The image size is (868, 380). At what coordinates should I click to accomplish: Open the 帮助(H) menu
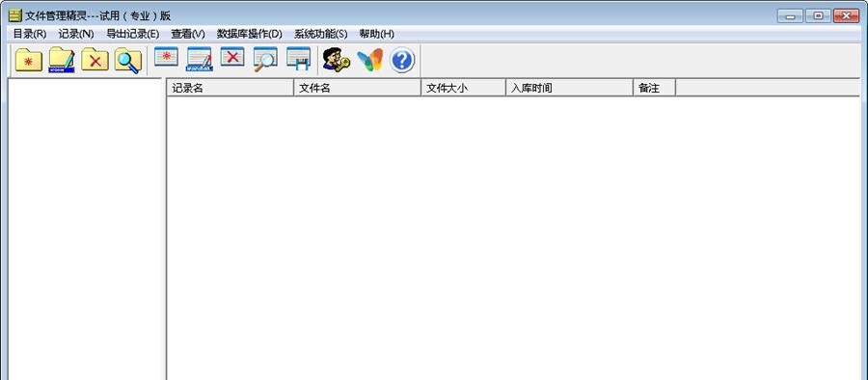[x=376, y=34]
